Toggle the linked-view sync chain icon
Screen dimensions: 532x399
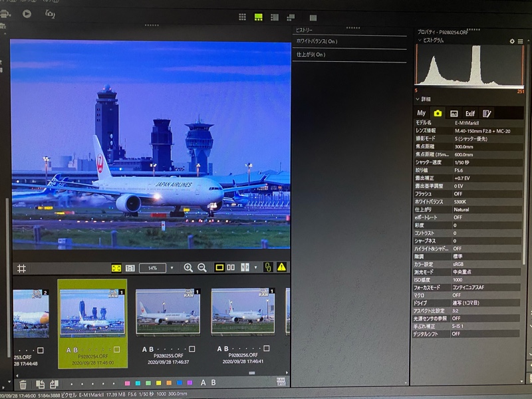pyautogui.click(x=268, y=267)
